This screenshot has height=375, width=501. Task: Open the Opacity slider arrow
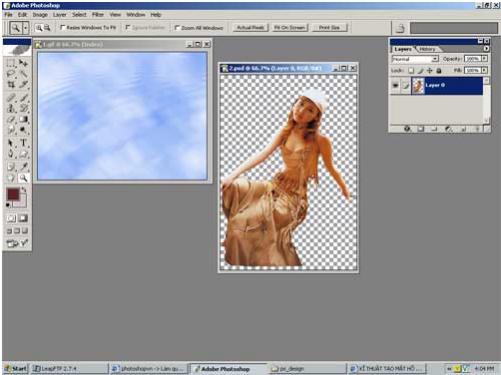pyautogui.click(x=484, y=59)
